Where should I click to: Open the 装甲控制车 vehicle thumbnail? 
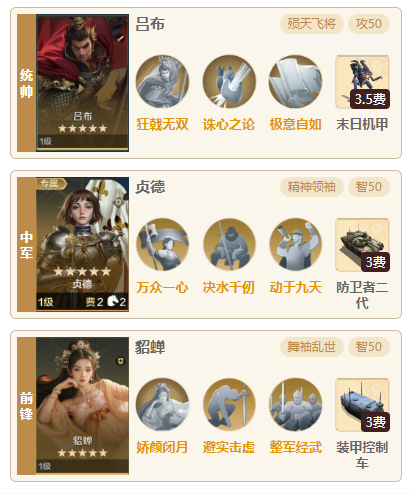pyautogui.click(x=362, y=405)
